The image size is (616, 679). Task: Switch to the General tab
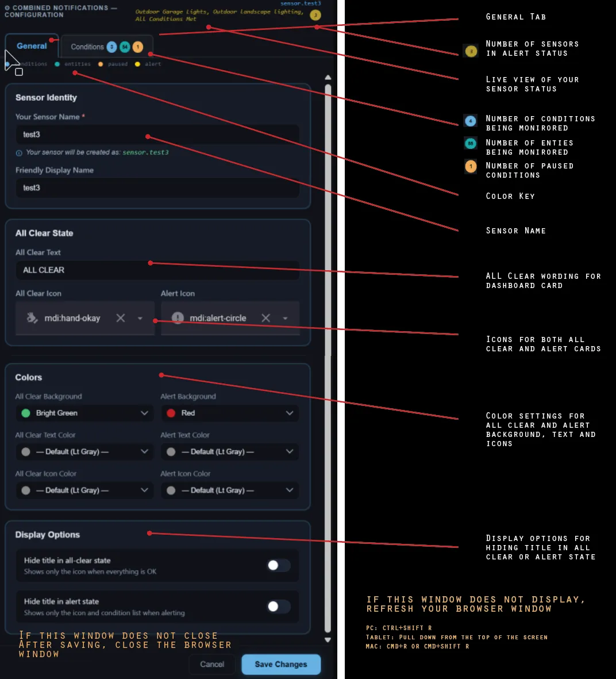click(x=32, y=46)
